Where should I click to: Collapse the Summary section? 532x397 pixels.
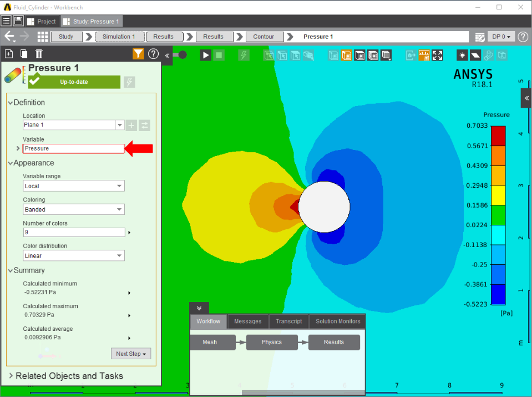point(10,270)
